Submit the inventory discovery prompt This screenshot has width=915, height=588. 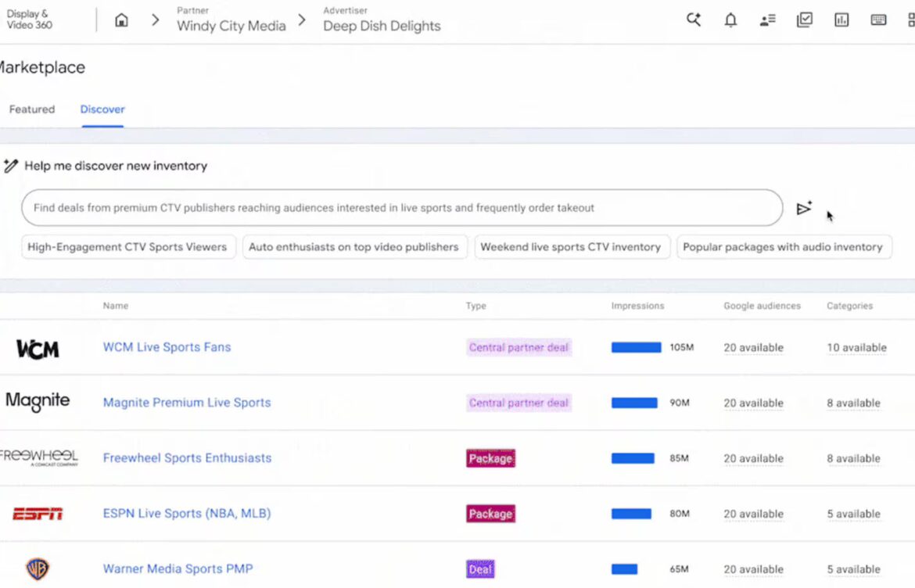(804, 208)
